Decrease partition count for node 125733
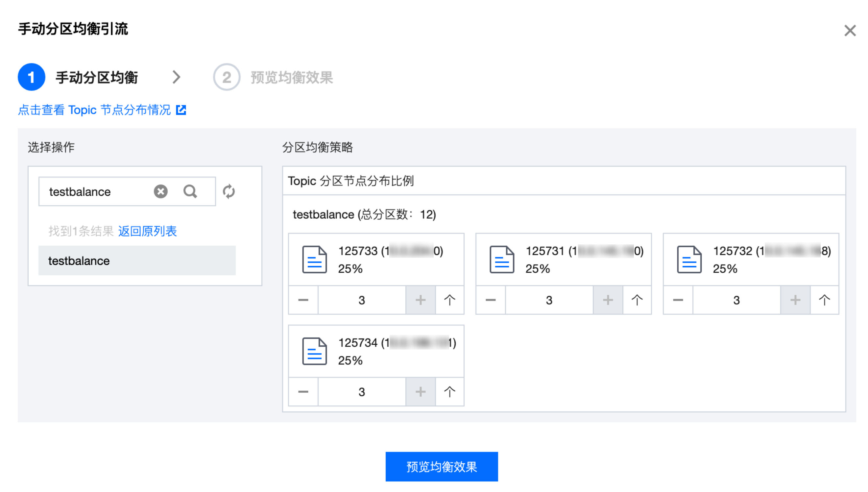This screenshot has width=868, height=492. (303, 300)
